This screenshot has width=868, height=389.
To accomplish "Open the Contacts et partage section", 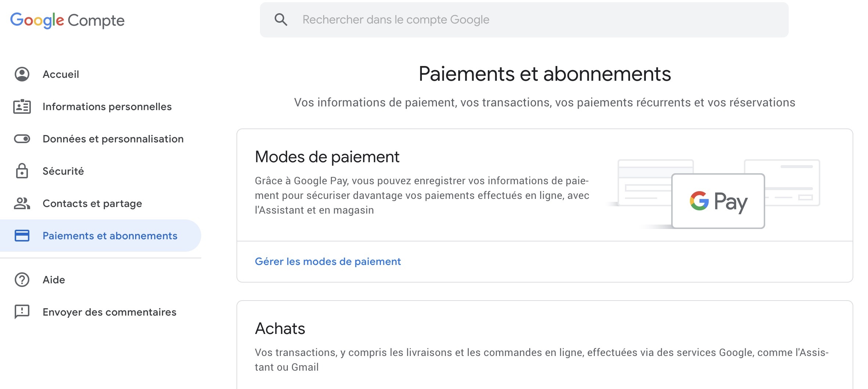I will click(x=92, y=203).
